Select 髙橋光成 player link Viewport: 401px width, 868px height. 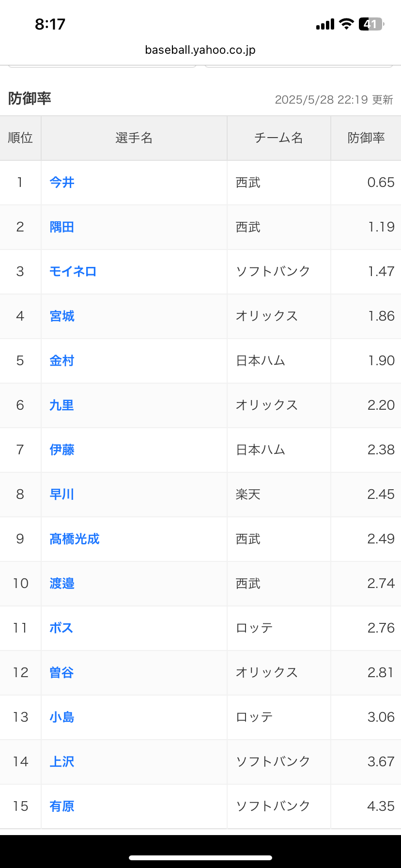click(x=75, y=539)
